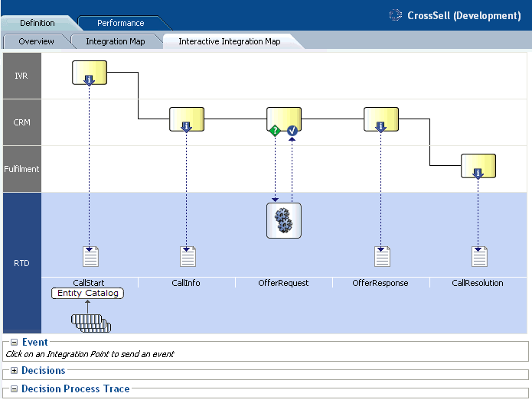Image resolution: width=532 pixels, height=403 pixels.
Task: Click the CallResolution label
Action: click(x=478, y=283)
